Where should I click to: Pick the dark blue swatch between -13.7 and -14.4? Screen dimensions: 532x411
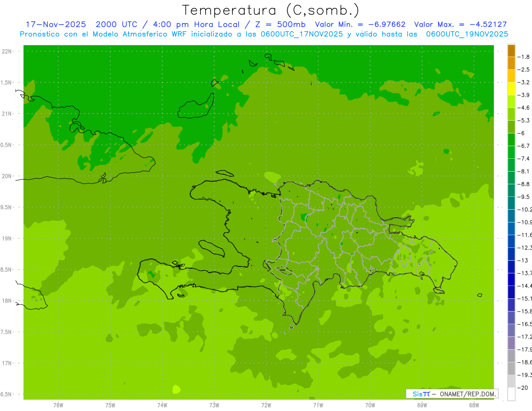pyautogui.click(x=511, y=279)
